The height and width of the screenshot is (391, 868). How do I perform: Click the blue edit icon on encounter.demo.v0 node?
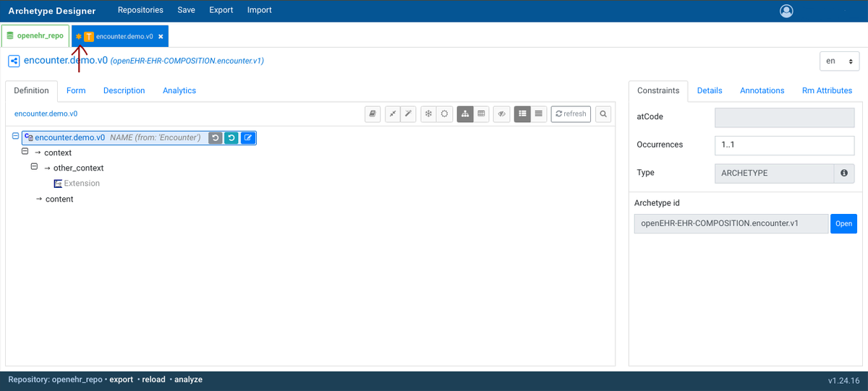247,138
